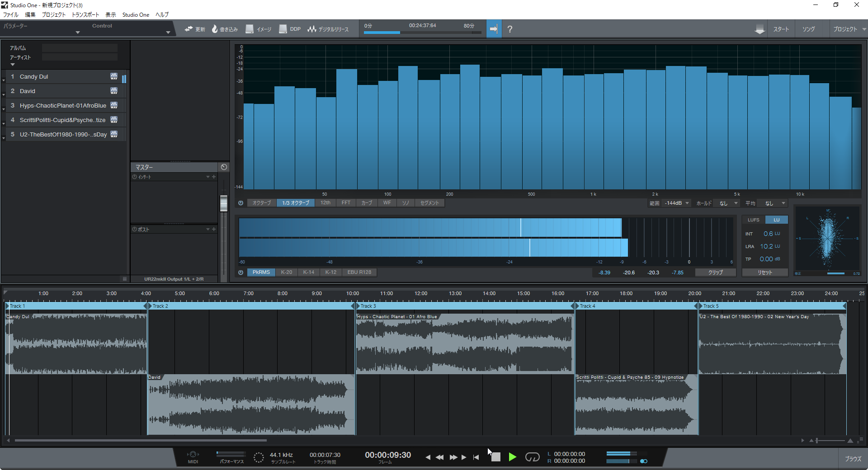Toggle ポスト post power button
Screen dimensions: 868x470
click(134, 229)
